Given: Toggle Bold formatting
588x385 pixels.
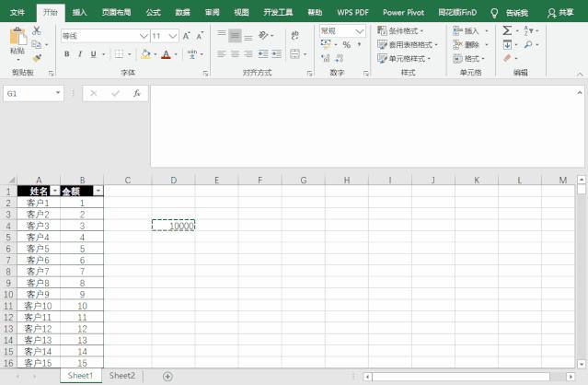Looking at the screenshot, I should (67, 54).
